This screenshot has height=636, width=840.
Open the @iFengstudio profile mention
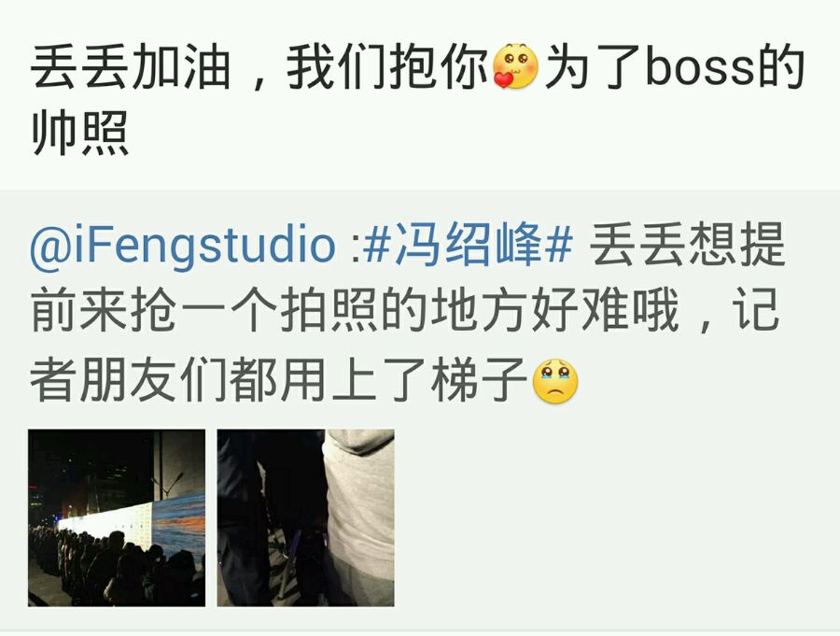[x=183, y=245]
